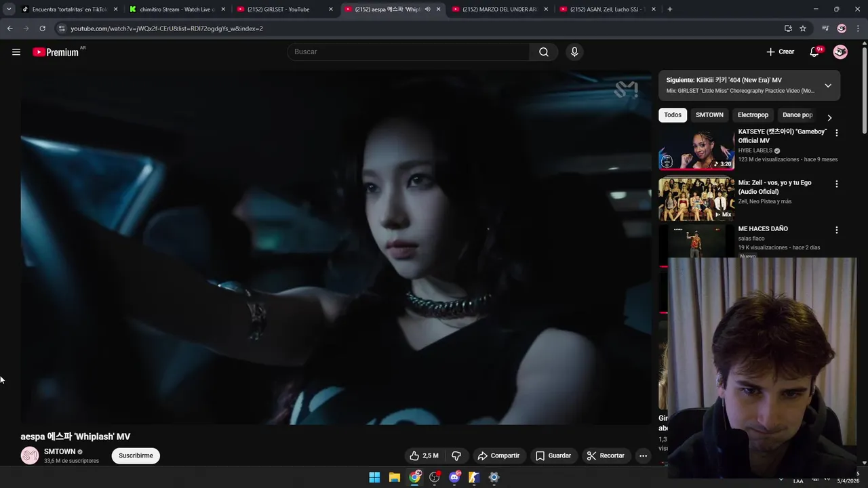868x488 pixels.
Task: Mute the aespa tab audio icon
Action: click(x=427, y=9)
